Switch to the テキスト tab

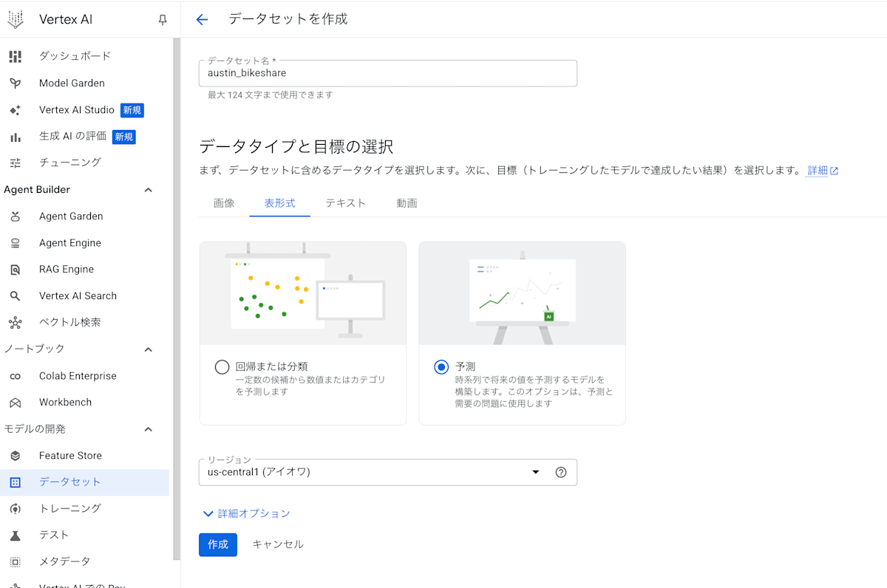coord(346,203)
